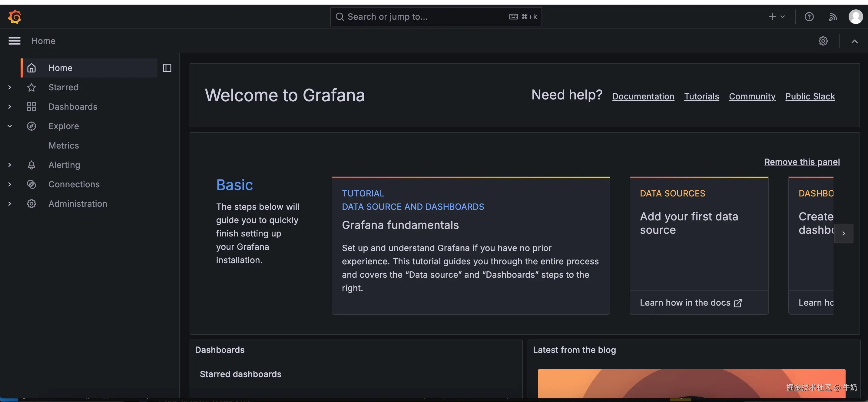Select the Explore compass icon
The height and width of the screenshot is (402, 868).
pos(31,126)
